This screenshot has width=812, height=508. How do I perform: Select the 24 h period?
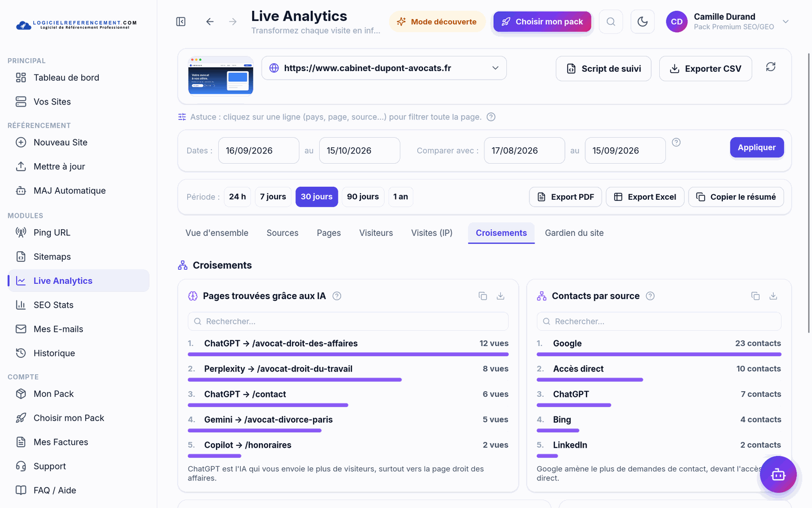237,196
